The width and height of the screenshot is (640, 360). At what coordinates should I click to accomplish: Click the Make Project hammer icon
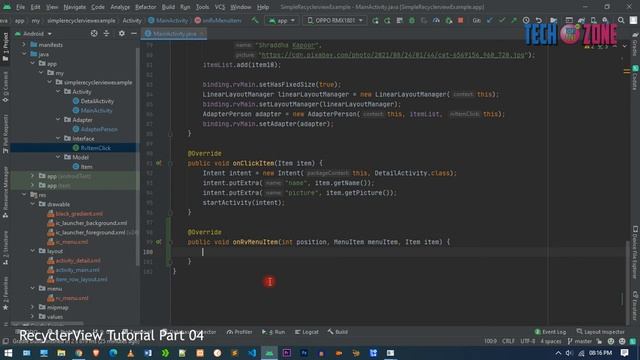pos(255,20)
